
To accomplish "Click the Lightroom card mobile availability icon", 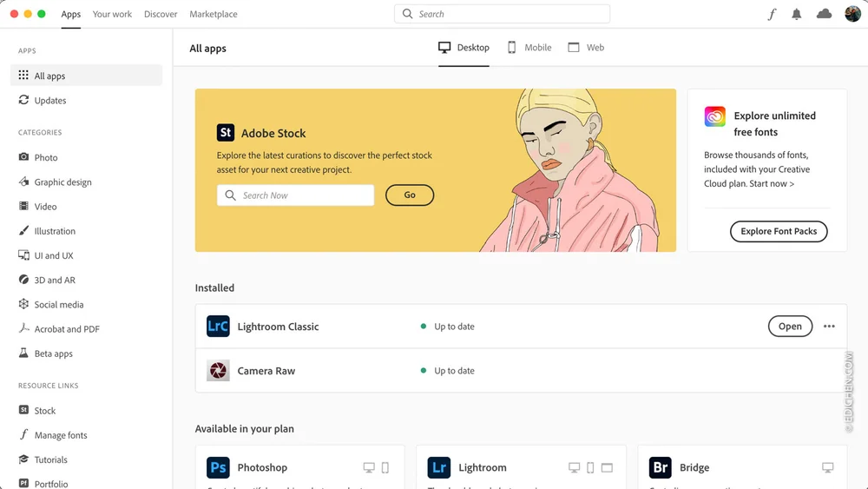I will point(590,467).
